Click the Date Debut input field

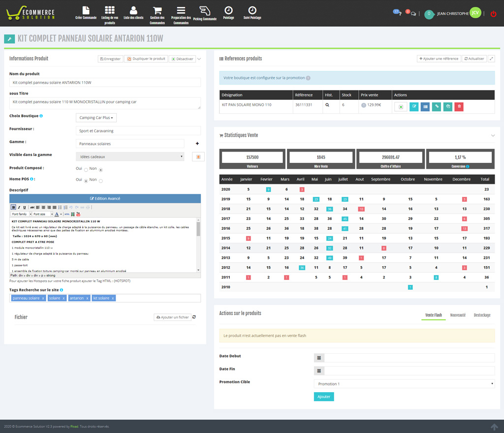coord(409,358)
